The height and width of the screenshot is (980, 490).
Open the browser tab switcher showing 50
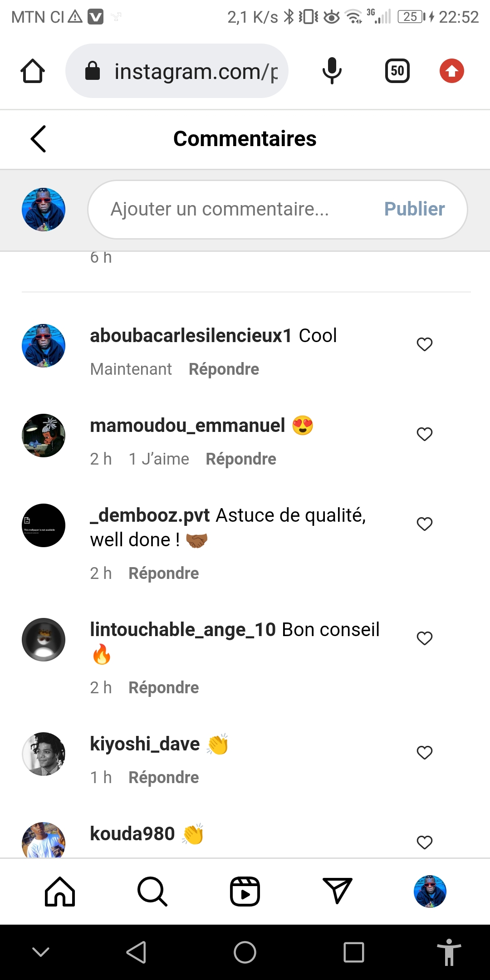coord(397,71)
